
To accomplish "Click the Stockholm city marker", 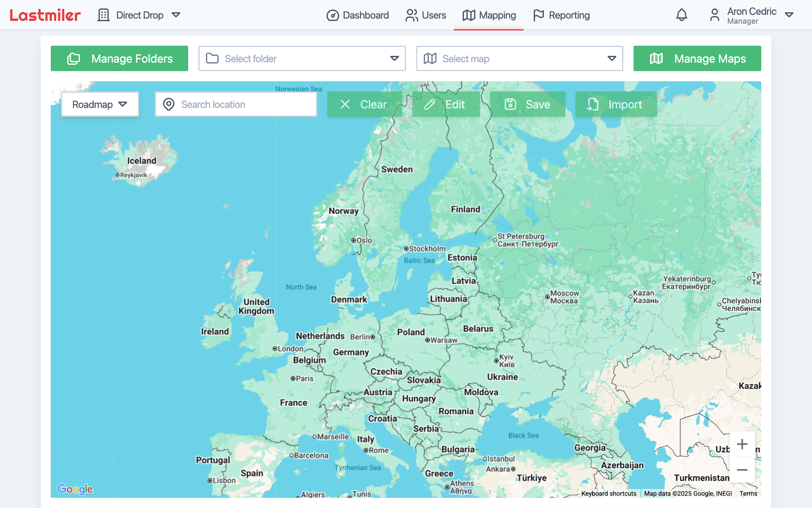I will (406, 248).
